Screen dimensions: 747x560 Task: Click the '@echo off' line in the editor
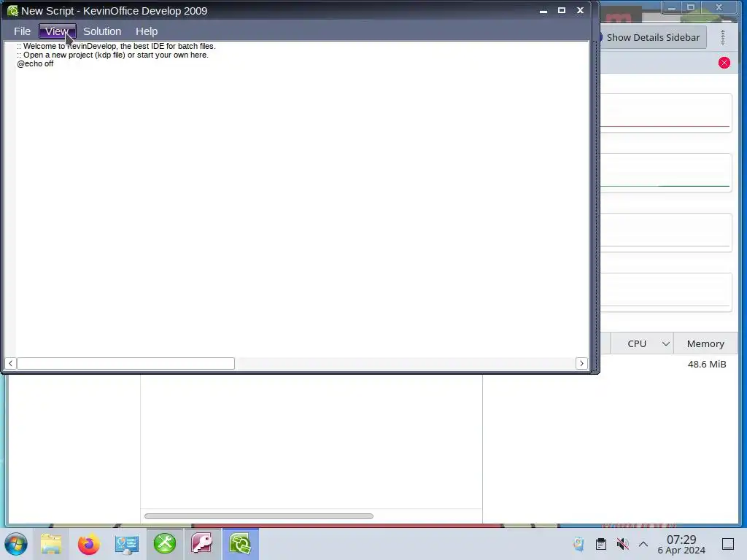click(x=35, y=64)
